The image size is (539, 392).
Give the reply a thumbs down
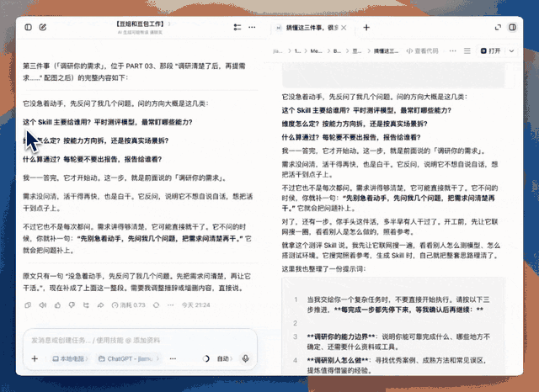(x=72, y=305)
